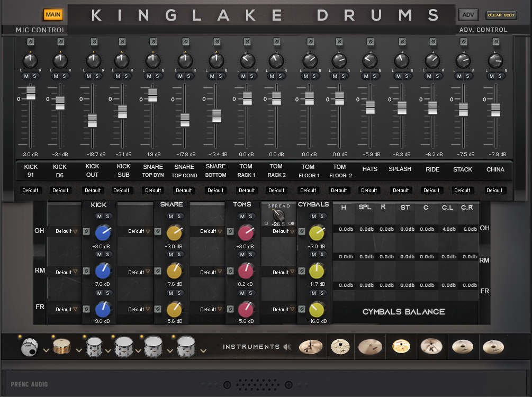This screenshot has height=397, width=532.
Task: Click the link icon next to the Cymbals OH knob
Action: click(302, 231)
